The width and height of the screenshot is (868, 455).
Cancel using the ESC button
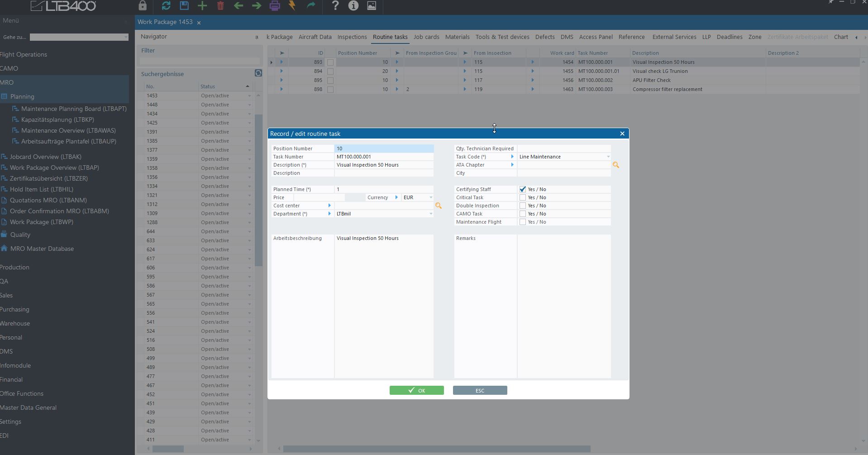[480, 391]
